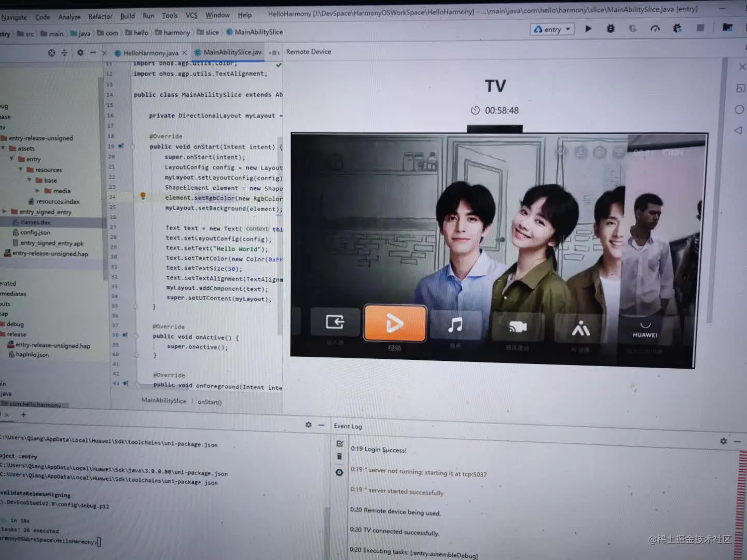
Task: Select the input source tile on TV
Action: click(x=335, y=322)
